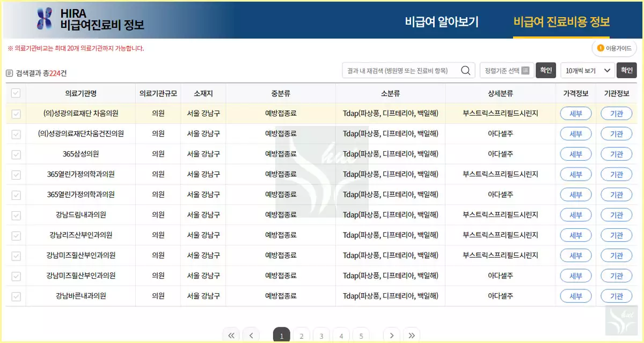Image resolution: width=644 pixels, height=343 pixels.
Task: Jump to first page with double-left arrow
Action: point(231,335)
